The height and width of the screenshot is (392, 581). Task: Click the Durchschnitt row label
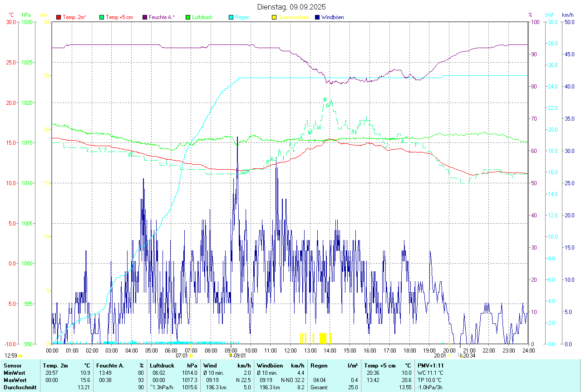(x=17, y=387)
